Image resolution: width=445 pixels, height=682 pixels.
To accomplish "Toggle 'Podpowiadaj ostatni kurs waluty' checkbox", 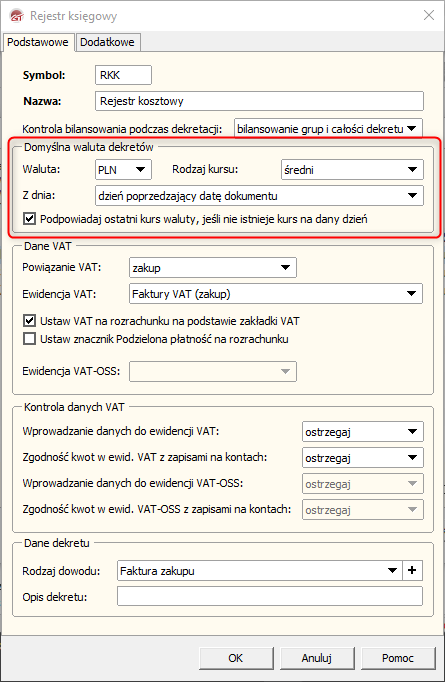I will coord(29,218).
